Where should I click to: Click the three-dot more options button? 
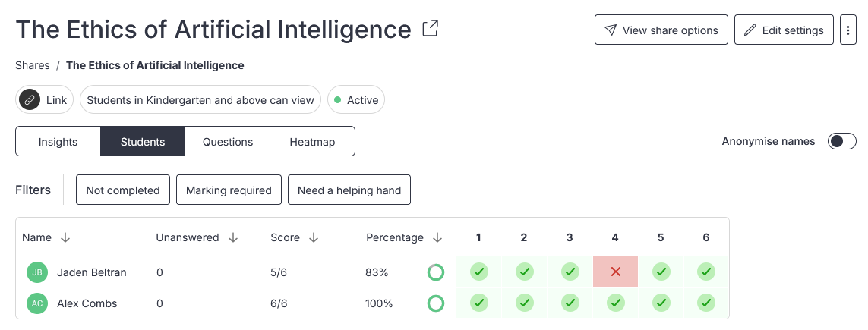point(848,30)
